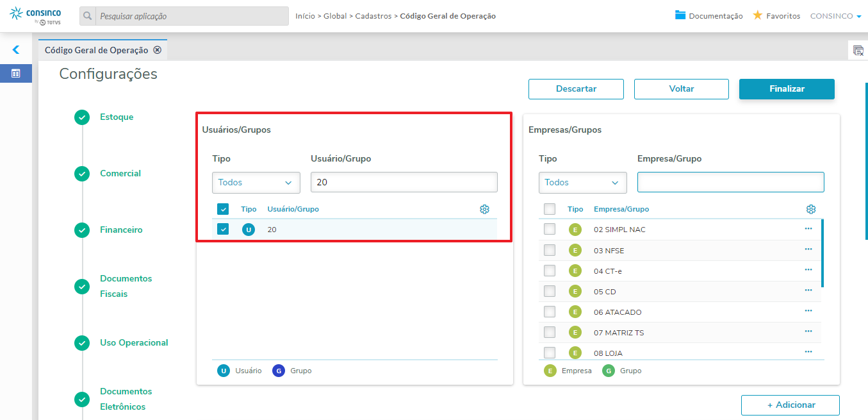This screenshot has height=420, width=868.
Task: Click the top-right window list icon
Action: pos(858,51)
